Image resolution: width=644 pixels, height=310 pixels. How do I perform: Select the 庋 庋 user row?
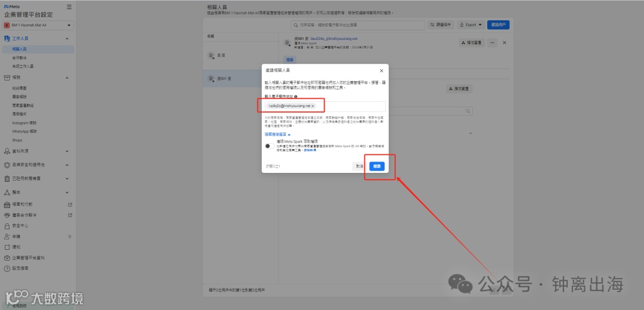pyautogui.click(x=241, y=55)
